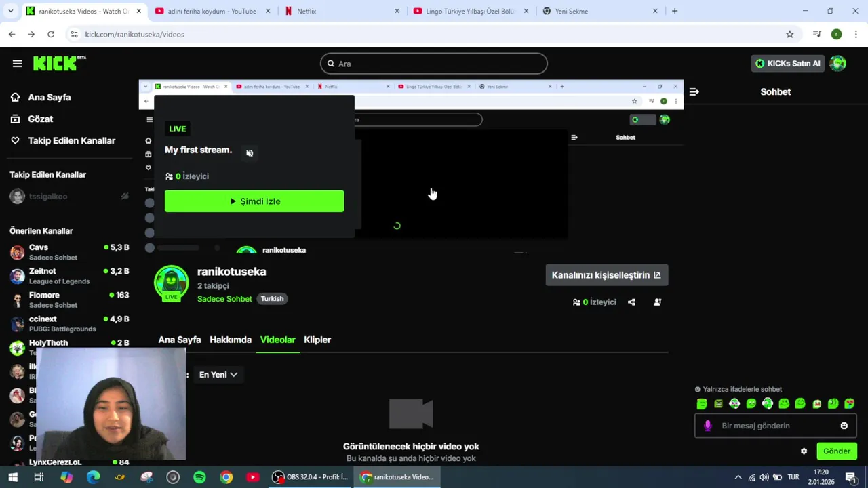Click Gönder send button
This screenshot has width=868, height=488.
(837, 451)
